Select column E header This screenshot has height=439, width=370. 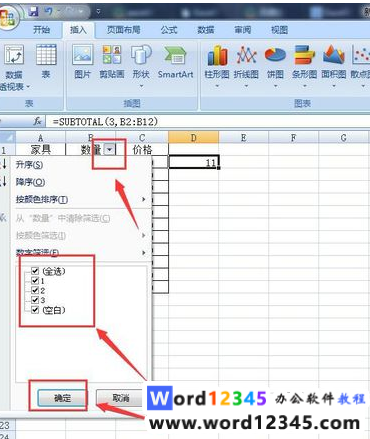[244, 137]
